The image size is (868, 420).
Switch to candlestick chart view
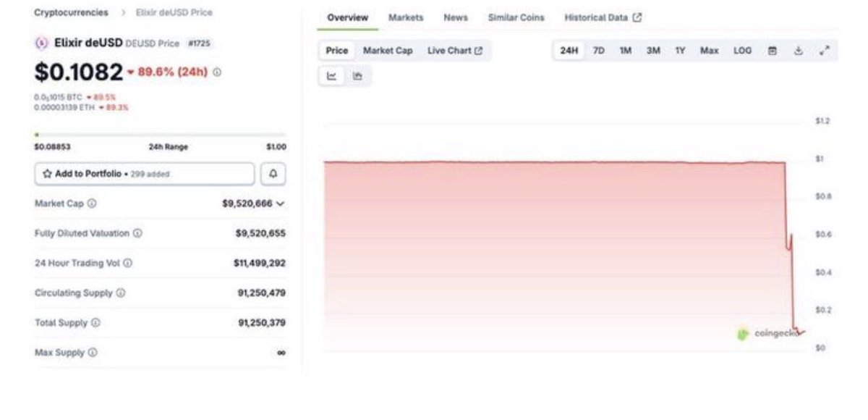pos(357,76)
